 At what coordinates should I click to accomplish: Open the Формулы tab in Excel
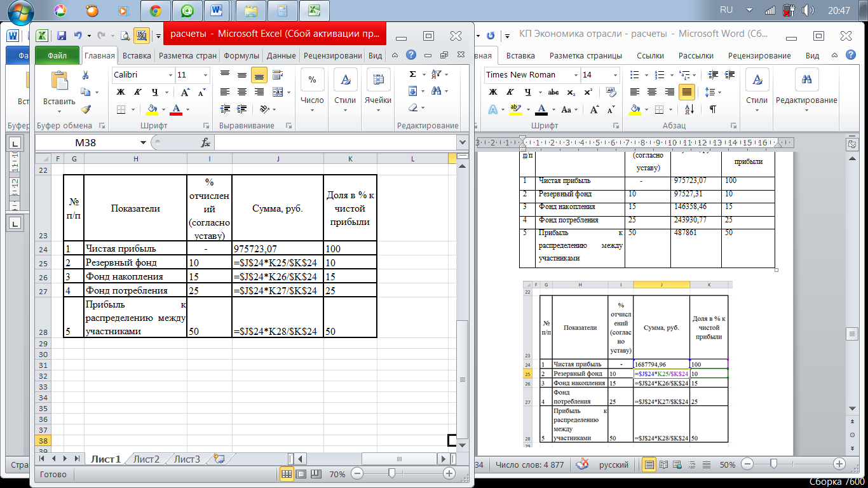[x=241, y=55]
